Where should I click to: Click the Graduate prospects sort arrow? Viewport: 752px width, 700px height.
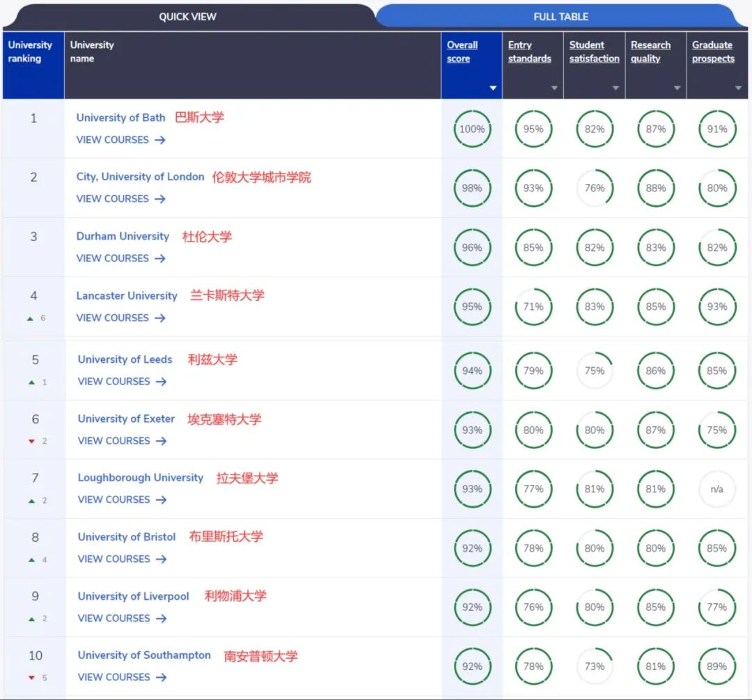[x=738, y=88]
